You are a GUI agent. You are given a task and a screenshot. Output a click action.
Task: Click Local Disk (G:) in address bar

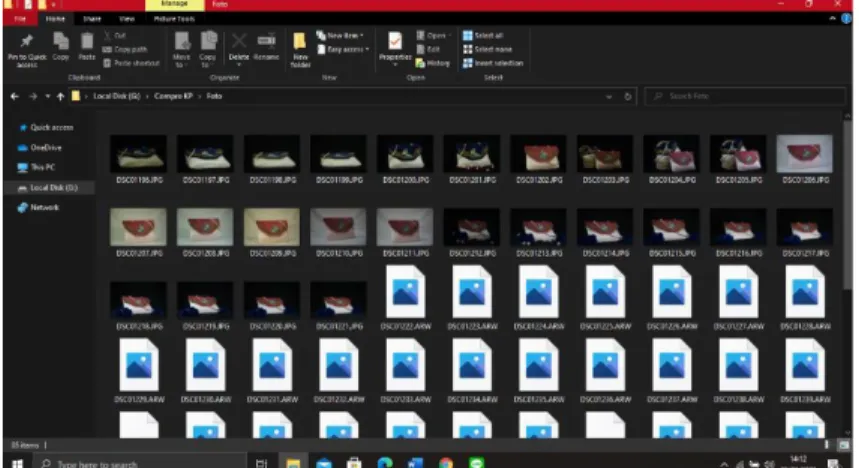click(x=117, y=96)
